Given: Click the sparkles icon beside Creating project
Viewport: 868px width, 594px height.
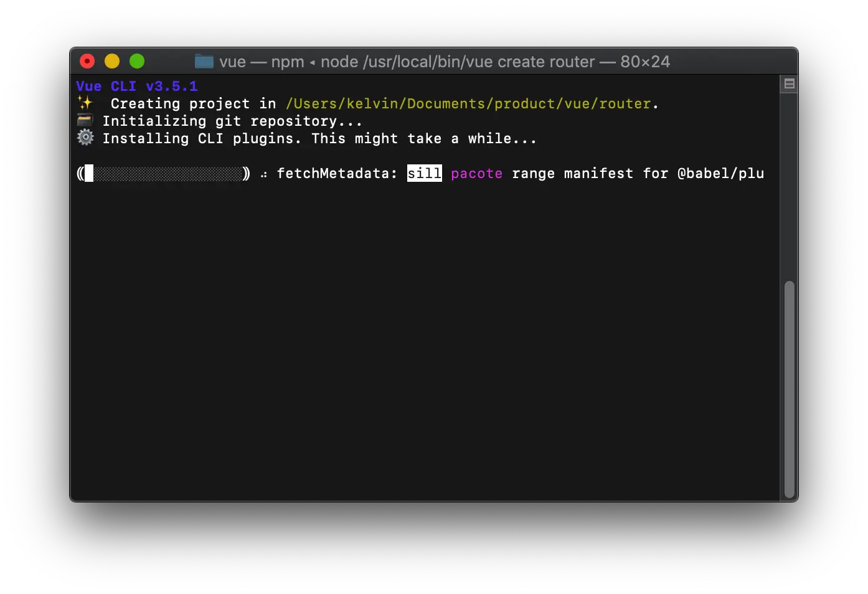Looking at the screenshot, I should (85, 103).
